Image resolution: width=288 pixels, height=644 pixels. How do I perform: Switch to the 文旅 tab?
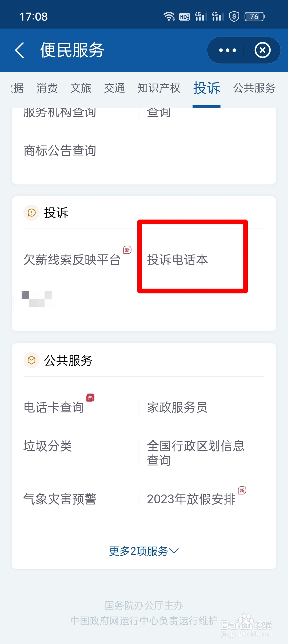pyautogui.click(x=81, y=88)
